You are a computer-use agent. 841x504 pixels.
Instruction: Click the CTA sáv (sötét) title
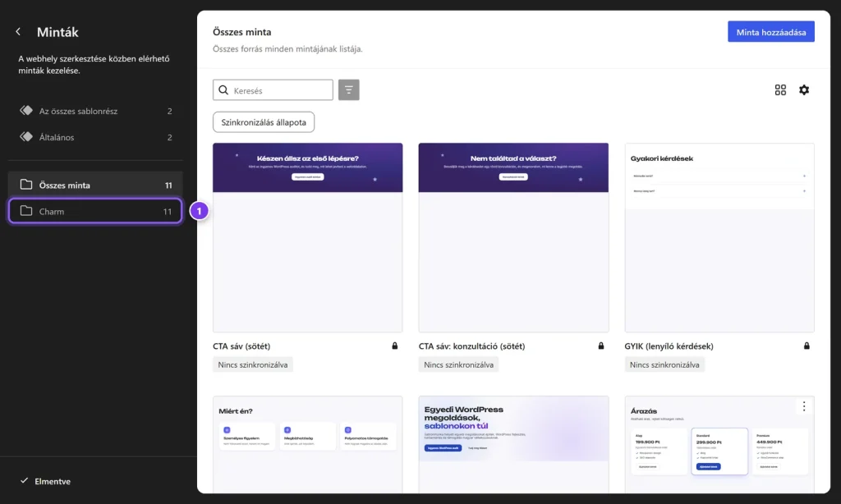click(241, 346)
